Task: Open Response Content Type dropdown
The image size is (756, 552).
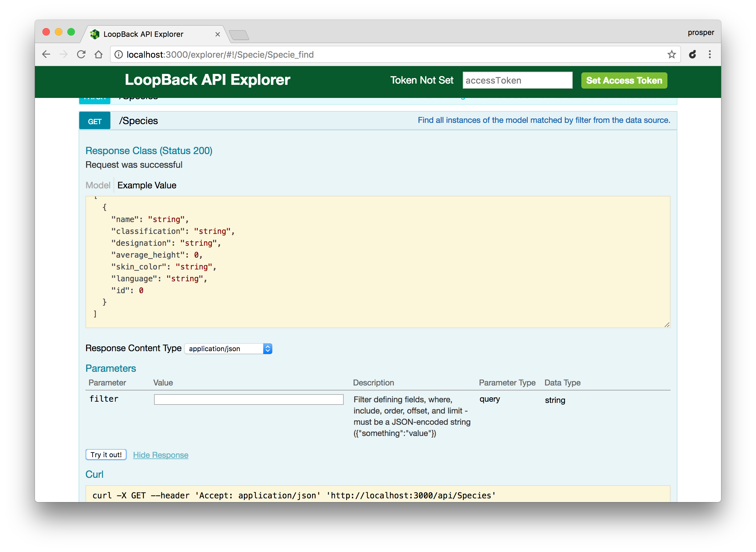Action: (x=229, y=349)
